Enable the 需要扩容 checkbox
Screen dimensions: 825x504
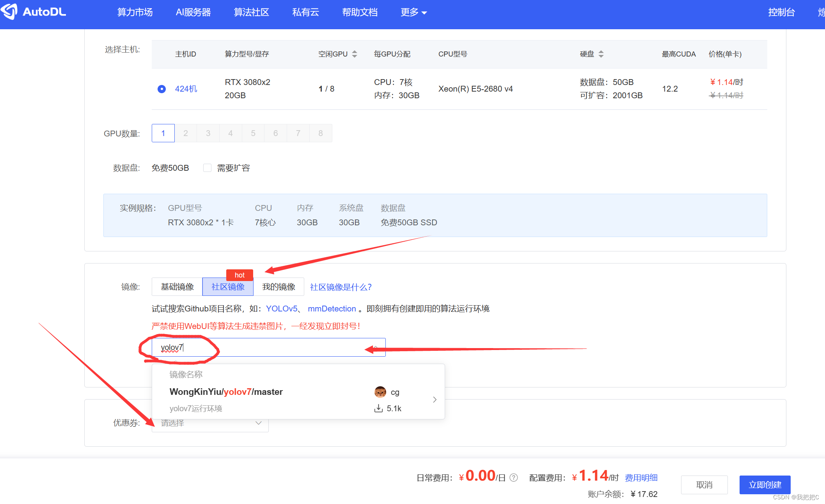pos(207,168)
